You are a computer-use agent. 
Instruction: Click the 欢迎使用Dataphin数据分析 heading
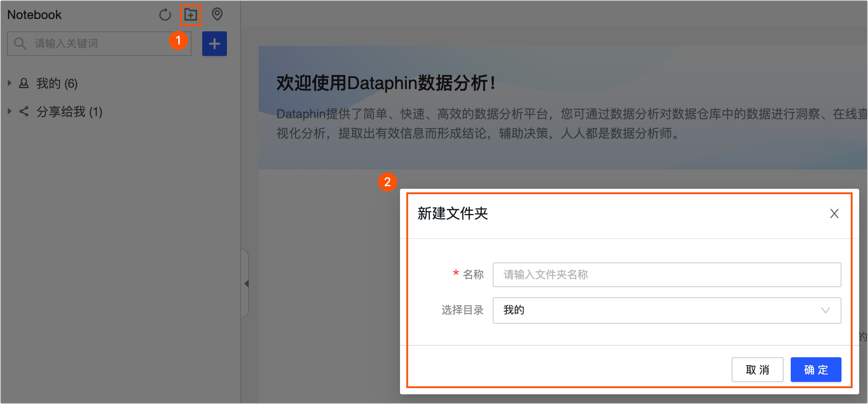tap(386, 83)
